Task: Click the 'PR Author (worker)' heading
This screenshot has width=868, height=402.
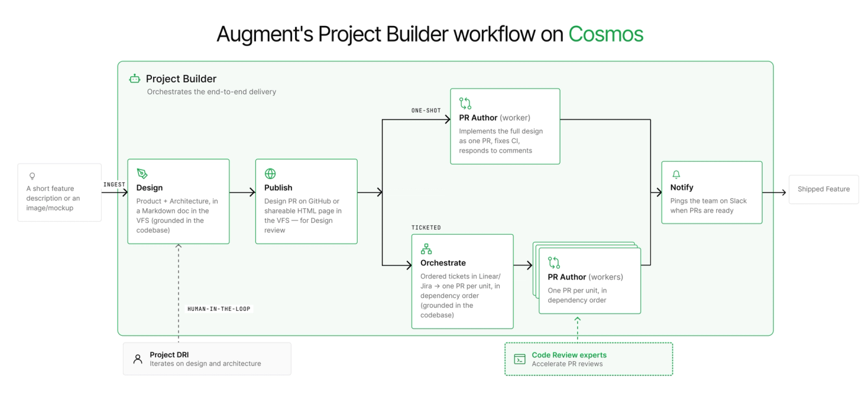Action: tap(495, 118)
